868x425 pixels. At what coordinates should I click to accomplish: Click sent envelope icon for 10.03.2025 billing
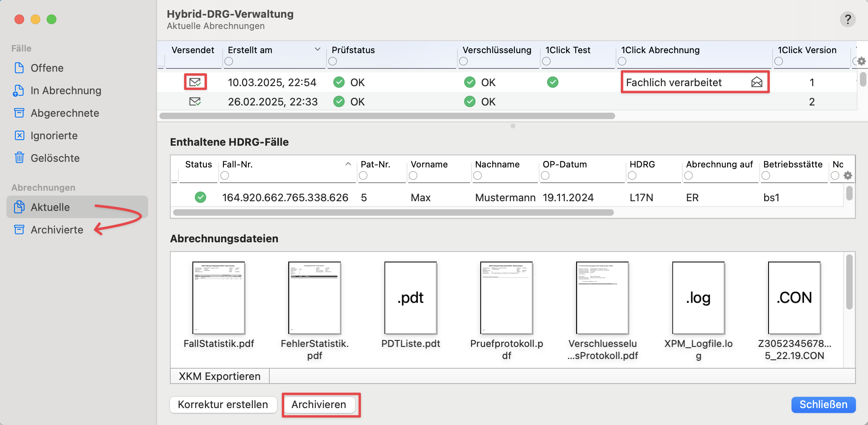coord(195,82)
